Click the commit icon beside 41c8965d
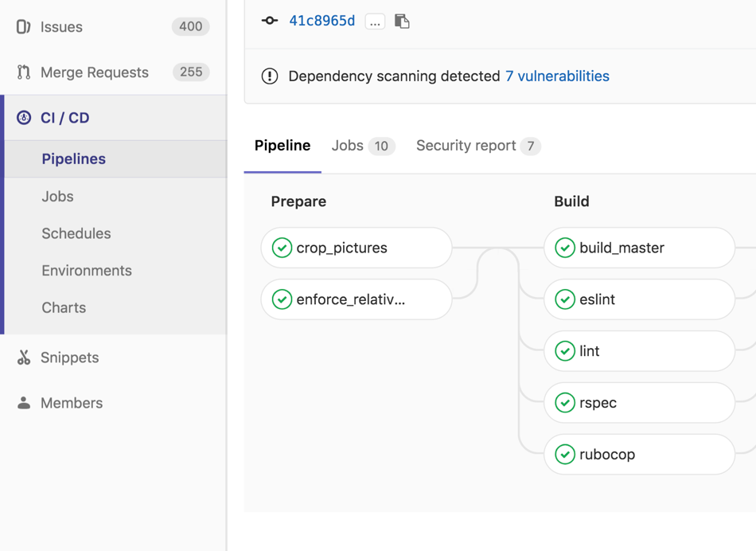The image size is (756, 551). (268, 21)
